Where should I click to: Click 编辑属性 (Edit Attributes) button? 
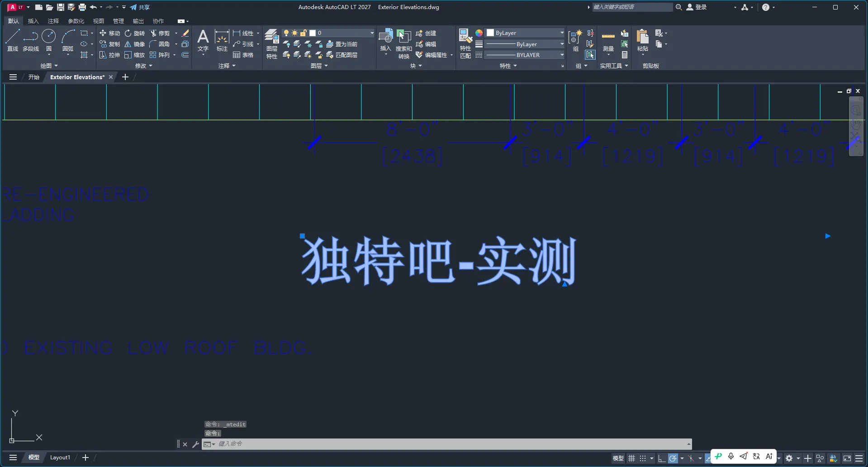(x=432, y=55)
